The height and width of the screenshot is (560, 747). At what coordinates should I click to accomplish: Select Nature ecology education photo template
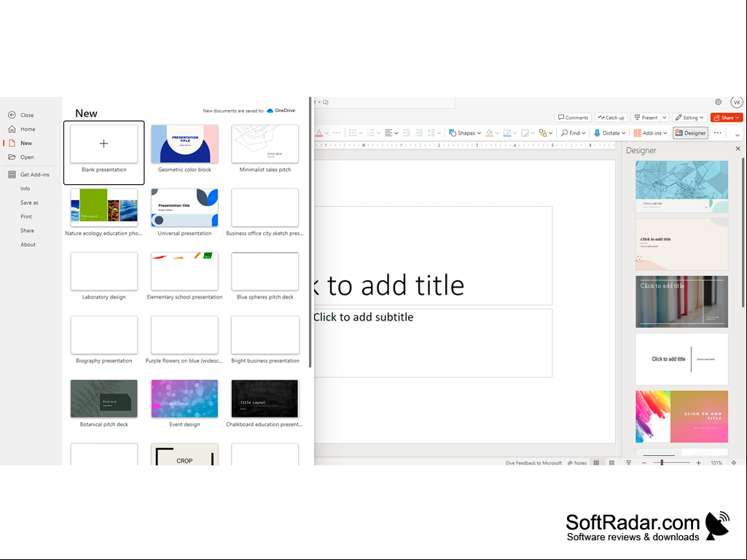104,213
